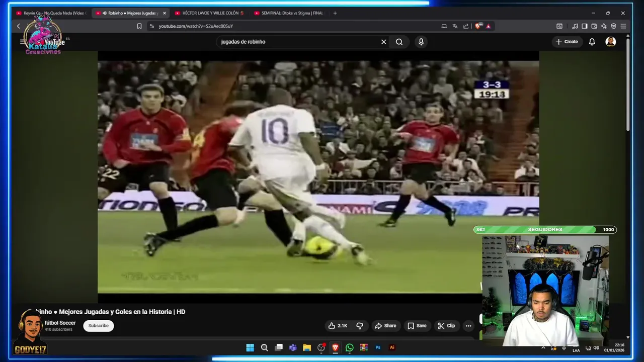Save the video to a playlist
This screenshot has width=644, height=362.
tap(417, 326)
